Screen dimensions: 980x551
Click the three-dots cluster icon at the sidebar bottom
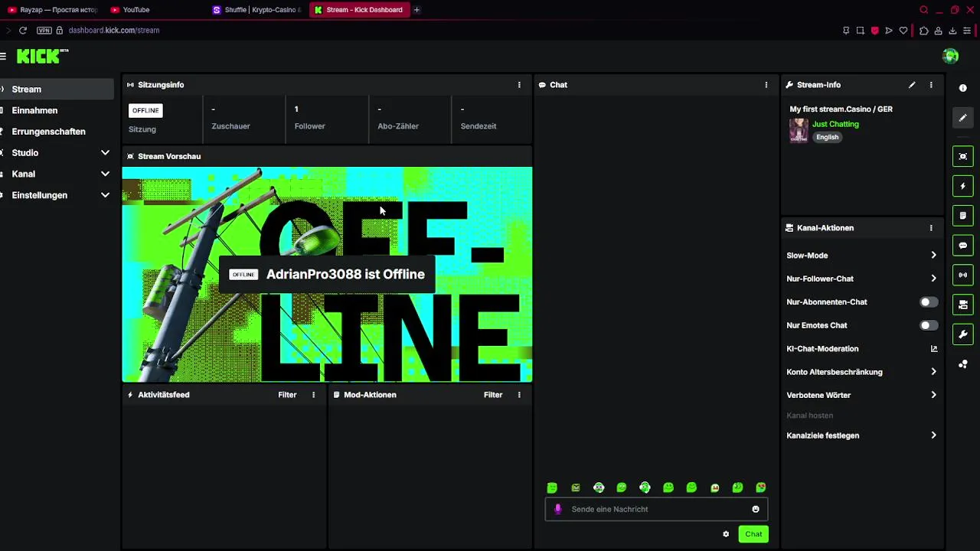[x=963, y=364]
